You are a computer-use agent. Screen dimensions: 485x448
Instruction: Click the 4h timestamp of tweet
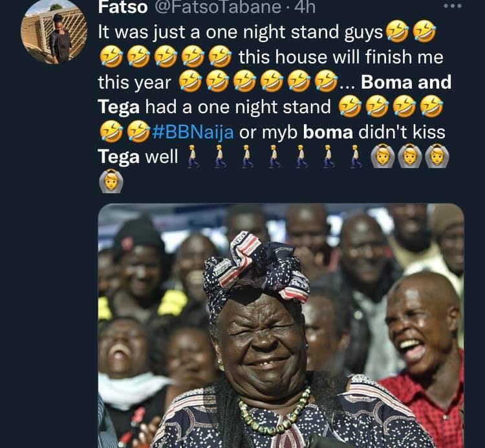pos(305,7)
